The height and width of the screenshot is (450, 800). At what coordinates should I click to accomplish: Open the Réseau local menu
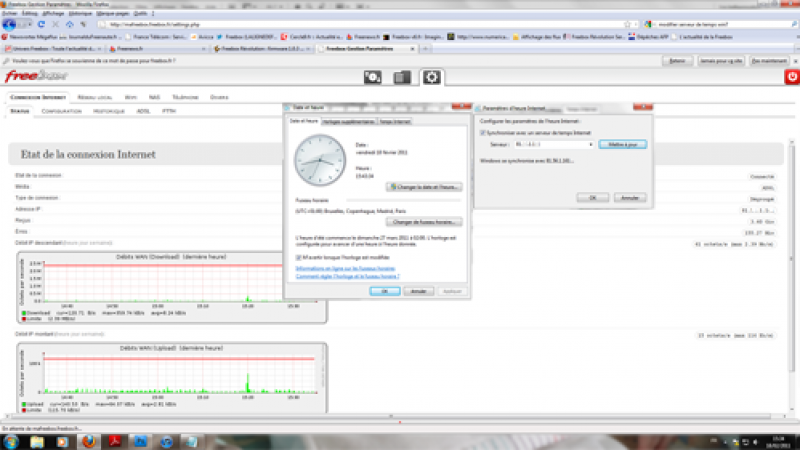94,97
